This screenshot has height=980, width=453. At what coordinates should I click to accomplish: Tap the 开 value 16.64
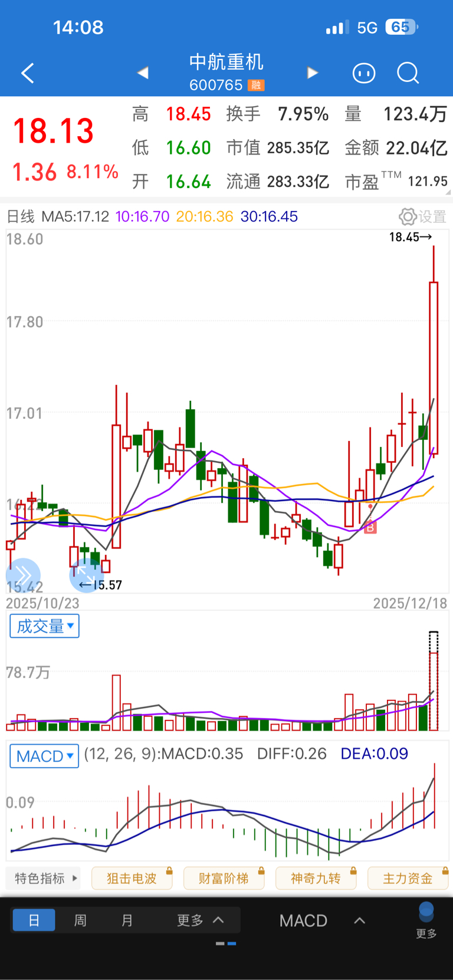(188, 182)
